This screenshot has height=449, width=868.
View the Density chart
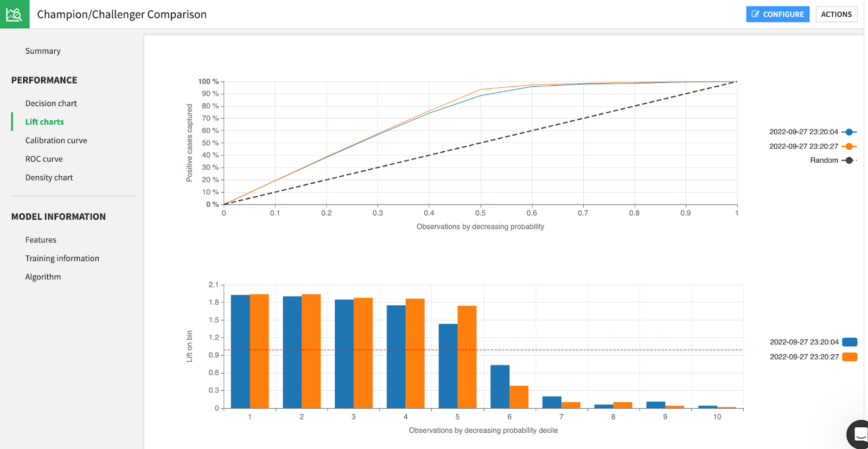tap(49, 177)
